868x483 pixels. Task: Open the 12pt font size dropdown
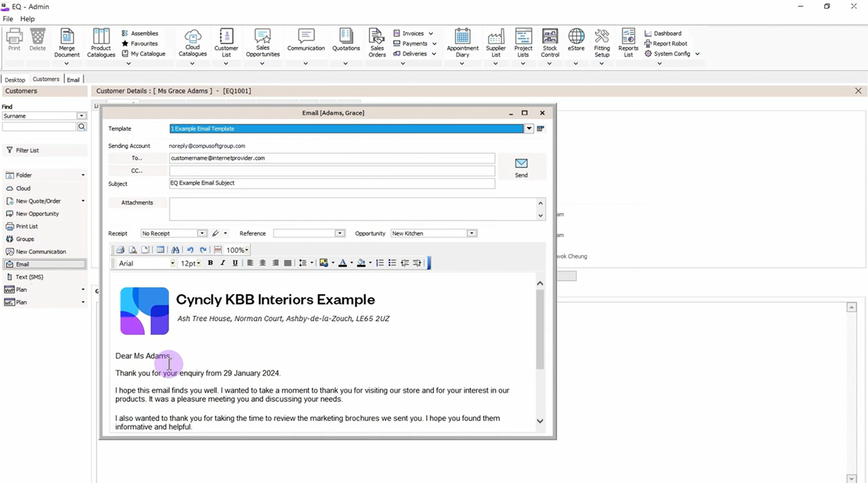coord(198,263)
